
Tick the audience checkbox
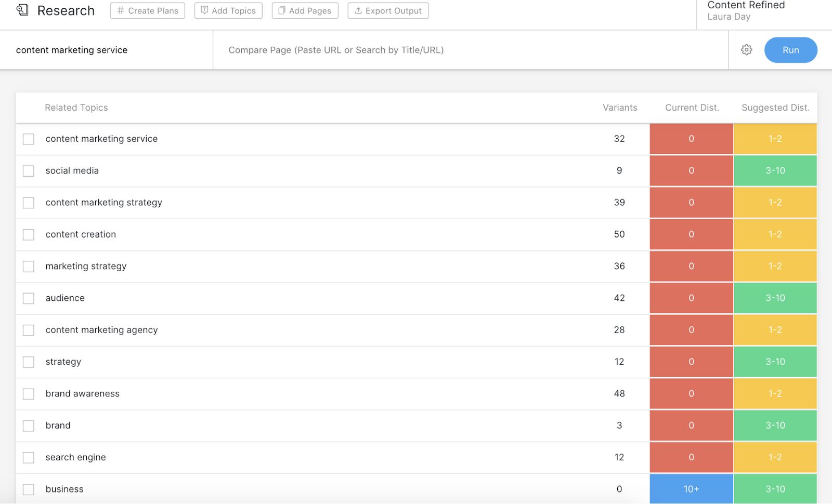(29, 298)
